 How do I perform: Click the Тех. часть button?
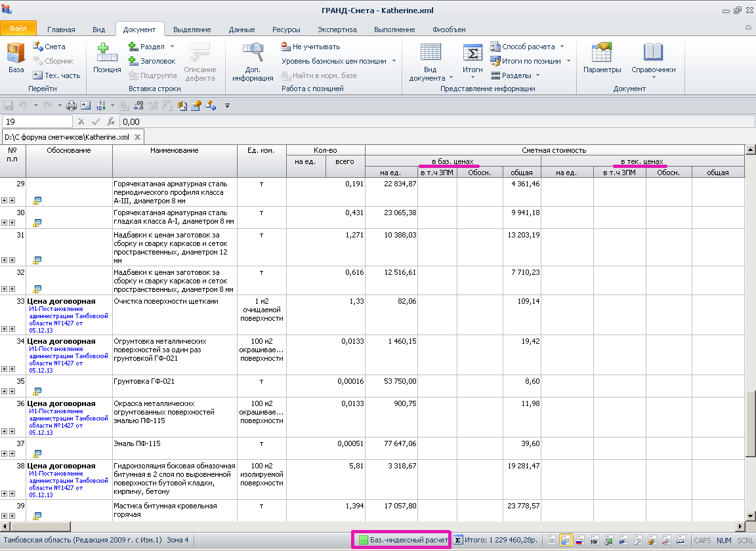(x=56, y=75)
